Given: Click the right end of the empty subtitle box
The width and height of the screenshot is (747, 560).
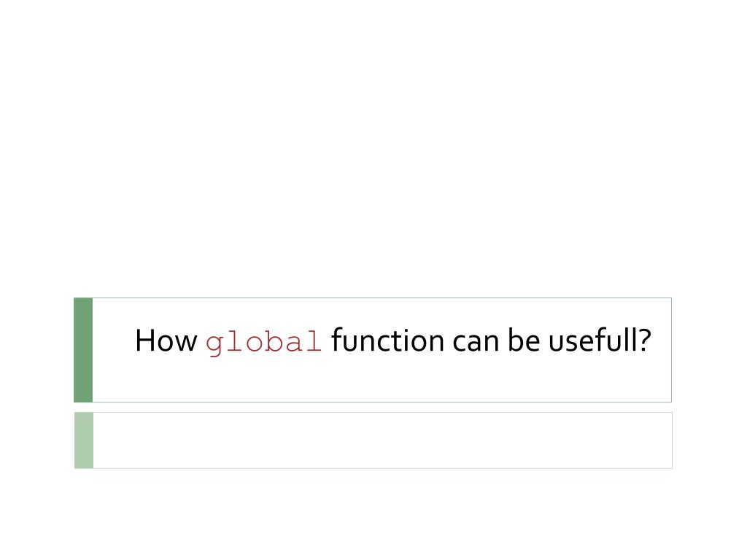Looking at the screenshot, I should pyautogui.click(x=657, y=440).
